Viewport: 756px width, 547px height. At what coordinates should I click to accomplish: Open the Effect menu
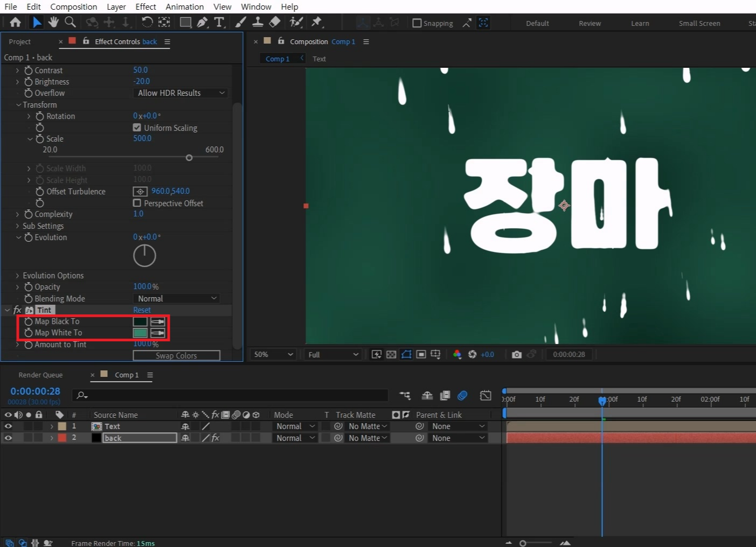(x=145, y=6)
